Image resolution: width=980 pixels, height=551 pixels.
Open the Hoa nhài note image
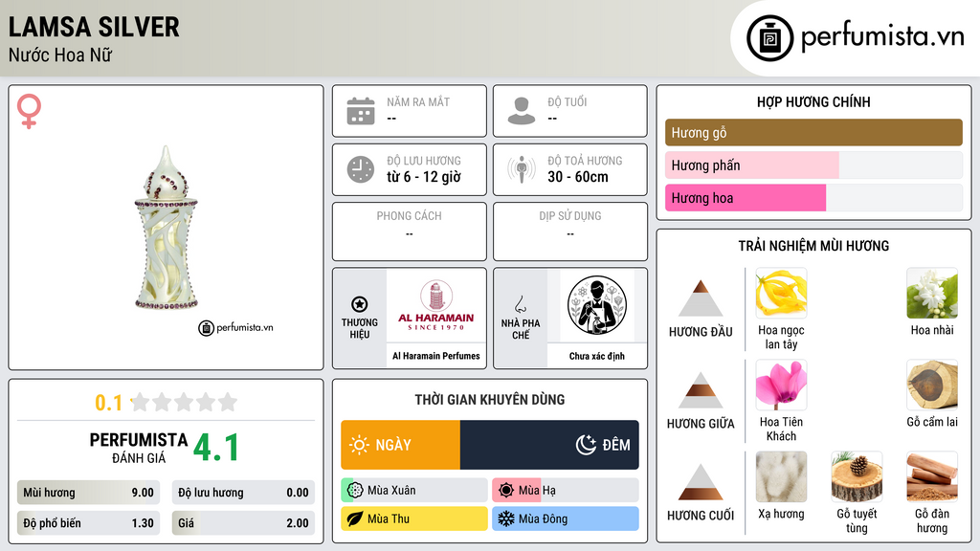(932, 294)
